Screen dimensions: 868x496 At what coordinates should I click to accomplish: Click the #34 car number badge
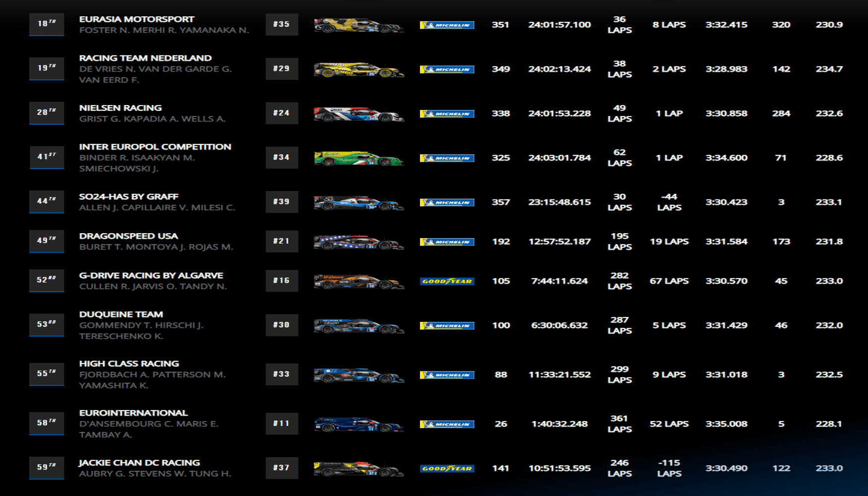tap(282, 157)
